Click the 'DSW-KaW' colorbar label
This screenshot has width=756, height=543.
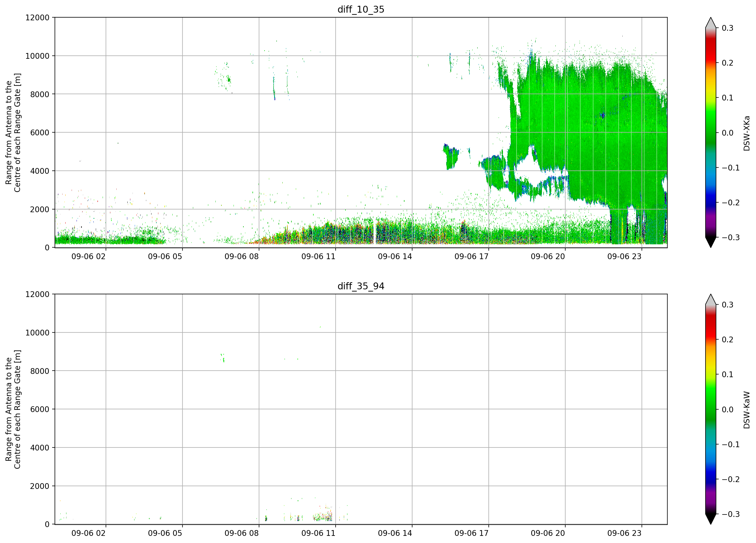pyautogui.click(x=746, y=410)
